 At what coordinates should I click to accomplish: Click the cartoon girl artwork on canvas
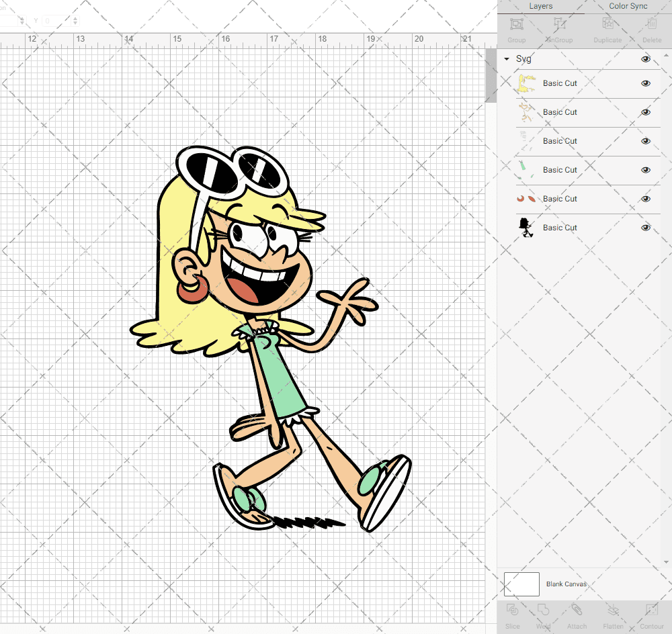tap(270, 338)
